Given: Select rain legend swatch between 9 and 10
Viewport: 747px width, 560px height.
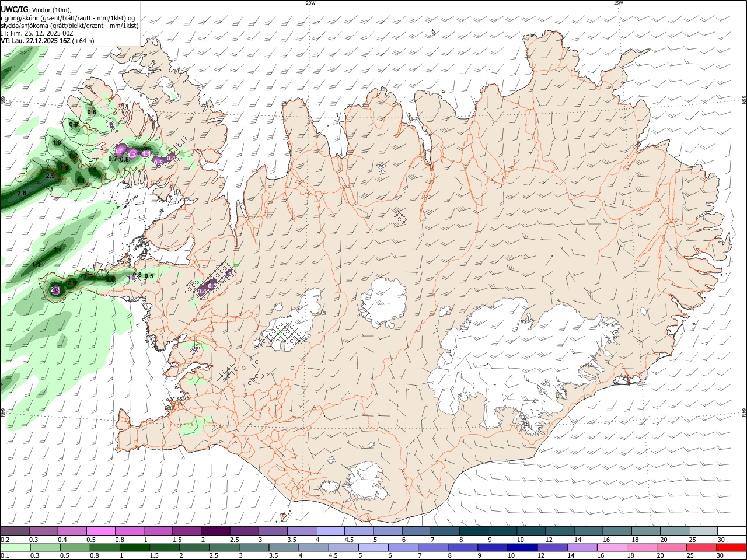Looking at the screenshot, I should 492,547.
